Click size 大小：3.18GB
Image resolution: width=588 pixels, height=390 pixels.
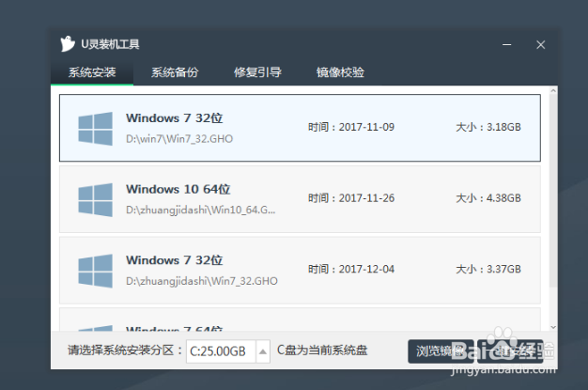tap(488, 127)
